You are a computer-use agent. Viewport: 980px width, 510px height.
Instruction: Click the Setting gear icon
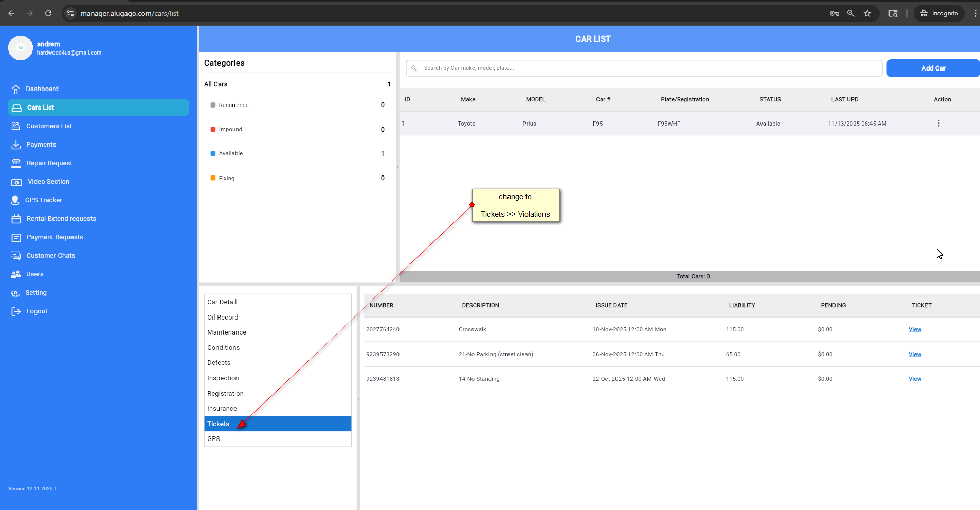point(15,293)
